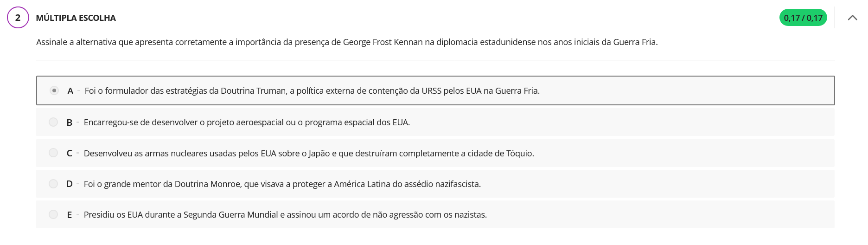
Task: Click the Doutrina Truman answer text
Action: pos(312,91)
